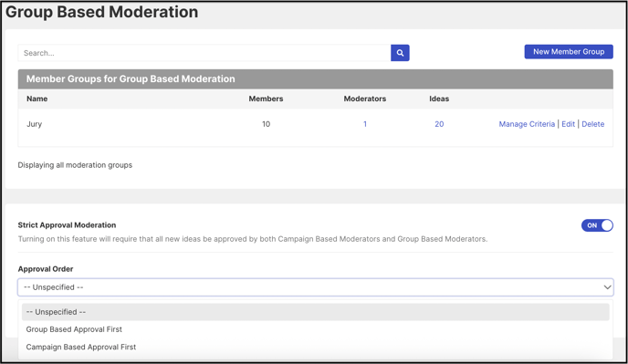Click Displaying all moderation groups text
This screenshot has height=364, width=628.
75,165
